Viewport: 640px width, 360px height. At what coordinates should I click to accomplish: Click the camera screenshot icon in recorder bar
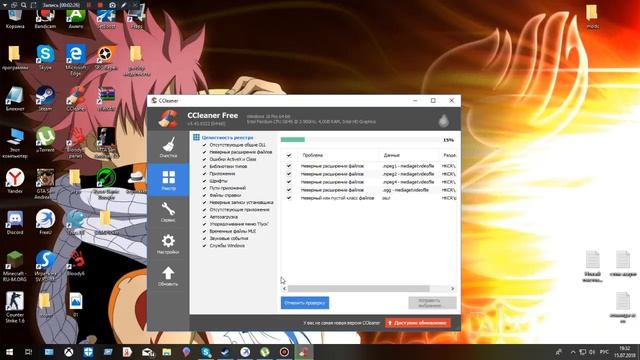(x=112, y=5)
